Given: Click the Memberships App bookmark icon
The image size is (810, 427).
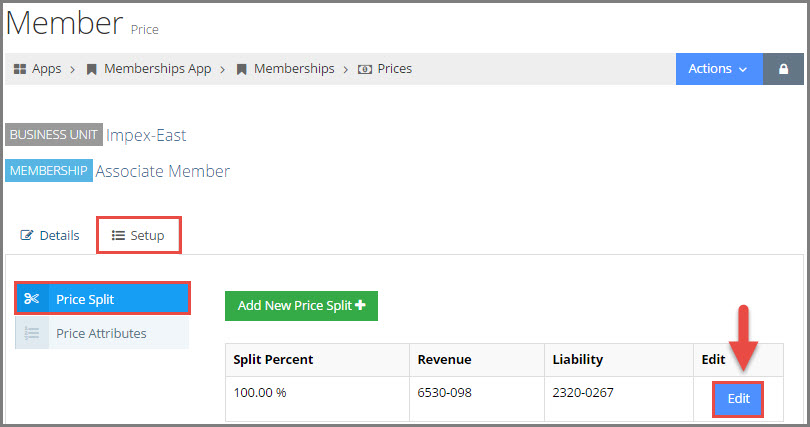Looking at the screenshot, I should pyautogui.click(x=91, y=69).
